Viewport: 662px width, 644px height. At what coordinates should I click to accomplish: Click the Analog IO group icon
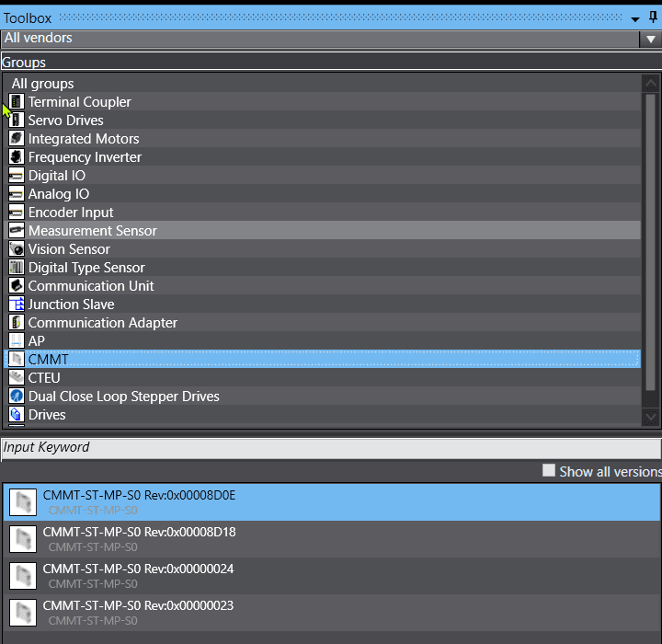click(x=17, y=193)
